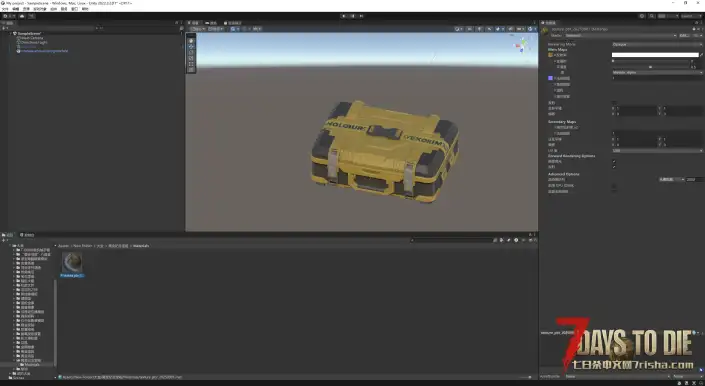The image size is (705, 386).
Task: Select the View (hand) tool in the scene overlay
Action: (x=191, y=41)
